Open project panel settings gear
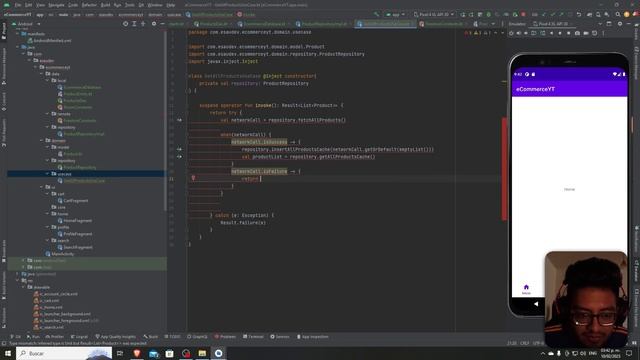The image size is (640, 360). [154, 24]
